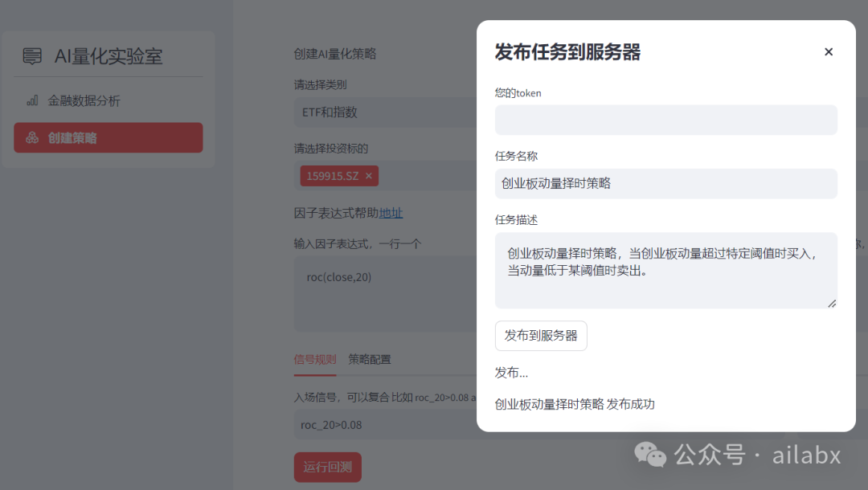868x490 pixels.
Task: Remove the 159915.SZ tag with its ×
Action: tap(367, 175)
